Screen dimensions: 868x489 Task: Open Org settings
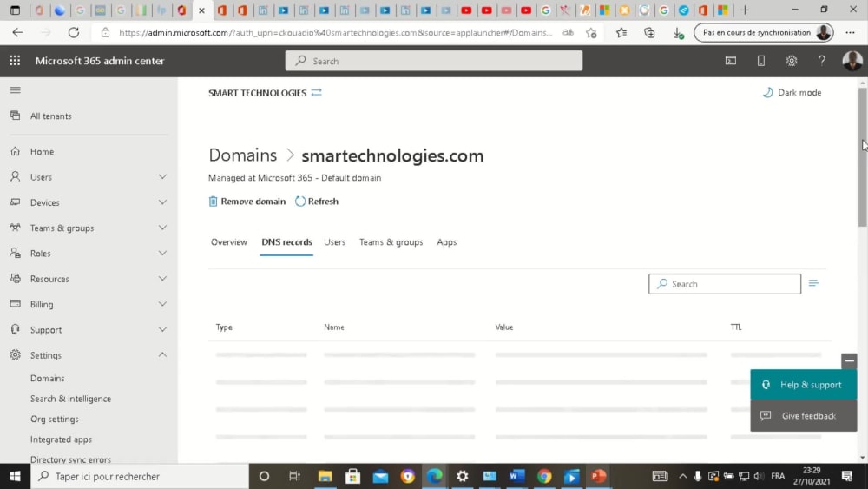pyautogui.click(x=54, y=420)
